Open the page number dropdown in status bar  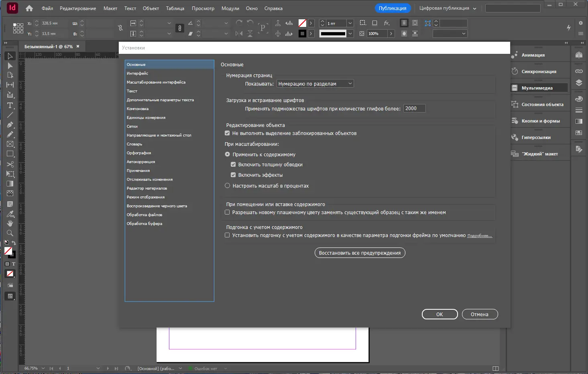98,368
